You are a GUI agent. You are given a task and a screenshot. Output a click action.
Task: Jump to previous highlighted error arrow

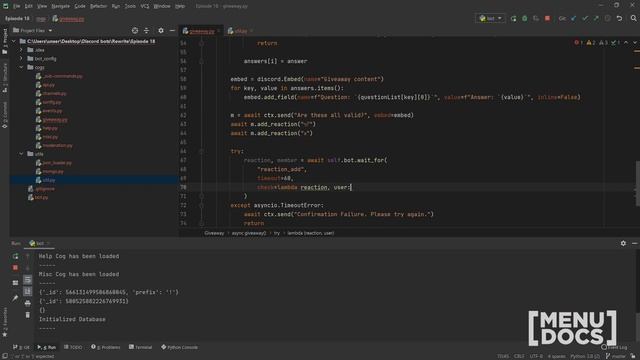point(626,42)
